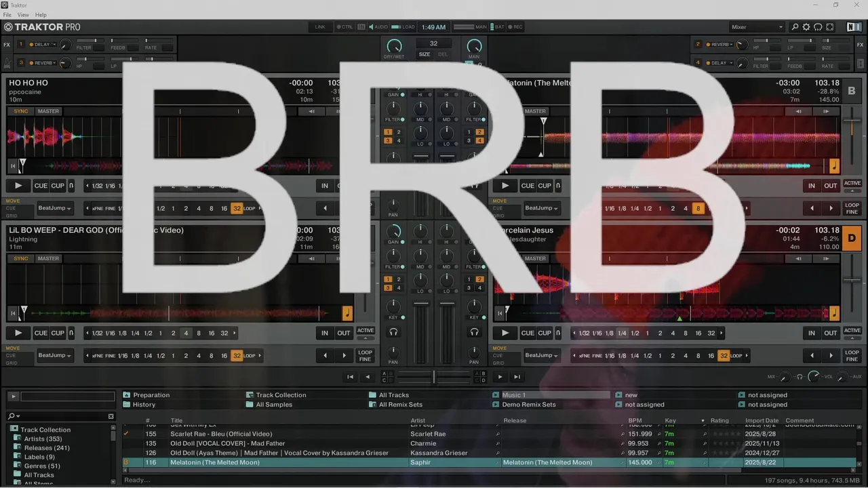
Task: Select loop size 16 on deck C top row
Action: point(212,333)
